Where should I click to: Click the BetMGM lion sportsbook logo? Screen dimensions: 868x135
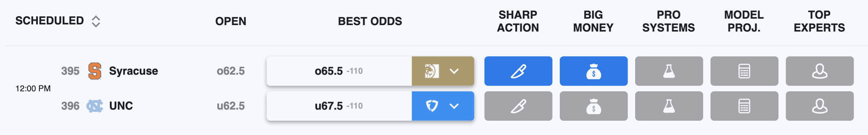pyautogui.click(x=432, y=71)
